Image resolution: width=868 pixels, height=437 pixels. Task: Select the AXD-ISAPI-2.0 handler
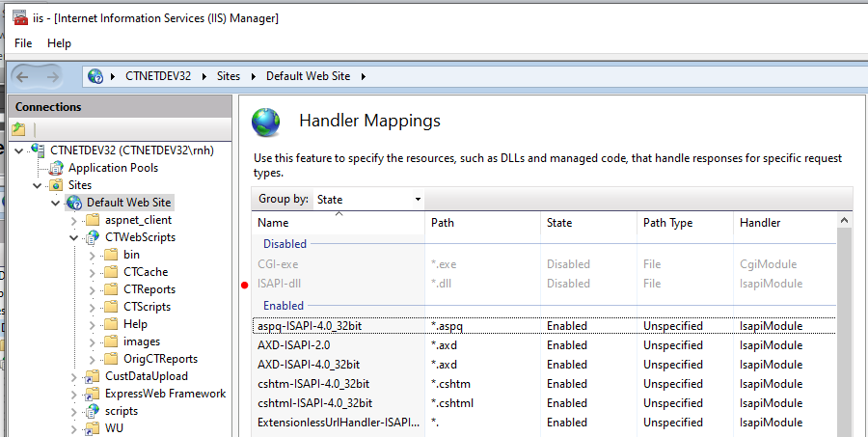tap(544, 345)
